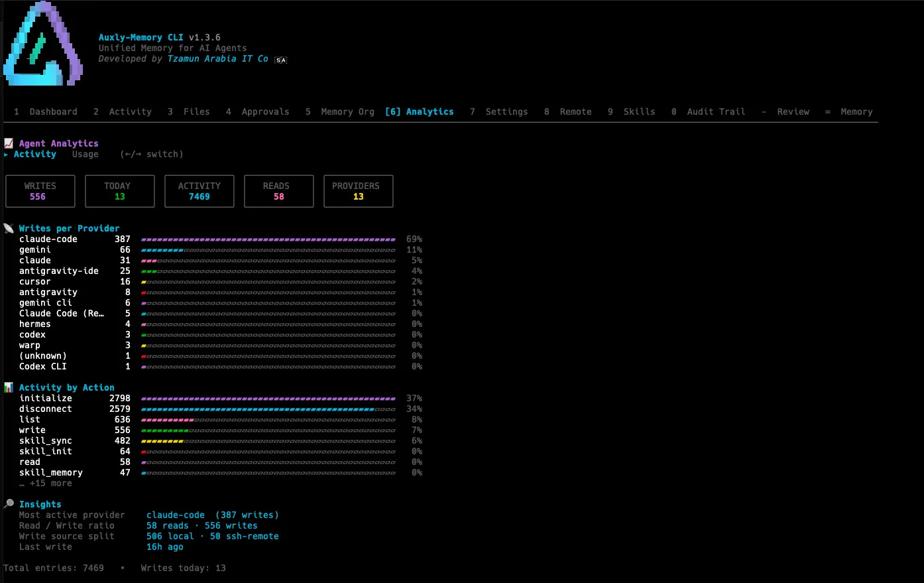Select the antigravity-ide provider row
Viewport: 924px width, 583px height.
(221, 271)
